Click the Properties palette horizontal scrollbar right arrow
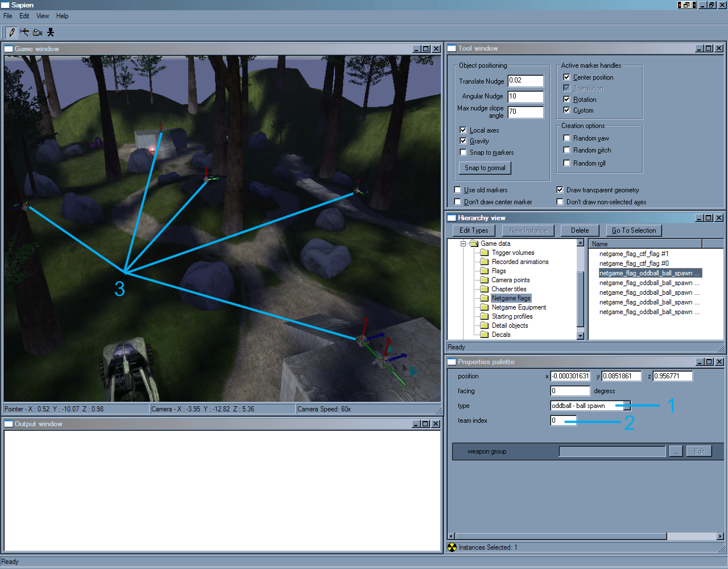 720,536
